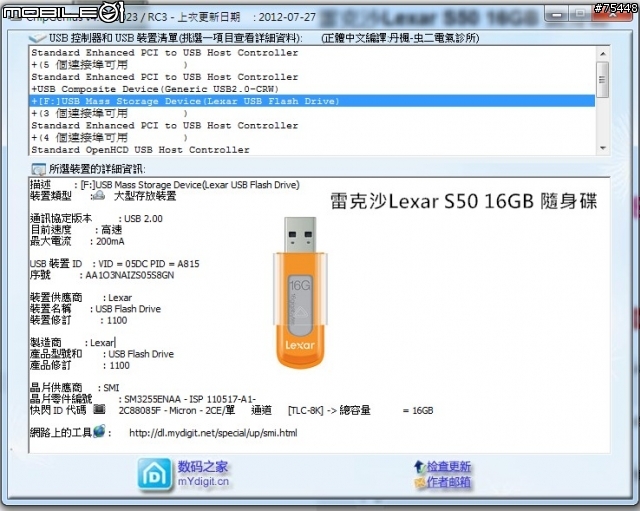Minimize the ChipGenius window

pos(556,15)
